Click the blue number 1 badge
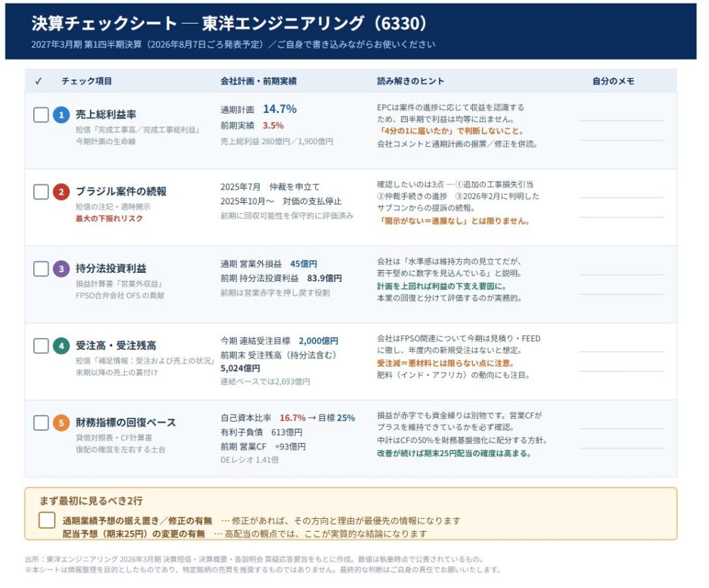The height and width of the screenshot is (588, 709). 62,115
